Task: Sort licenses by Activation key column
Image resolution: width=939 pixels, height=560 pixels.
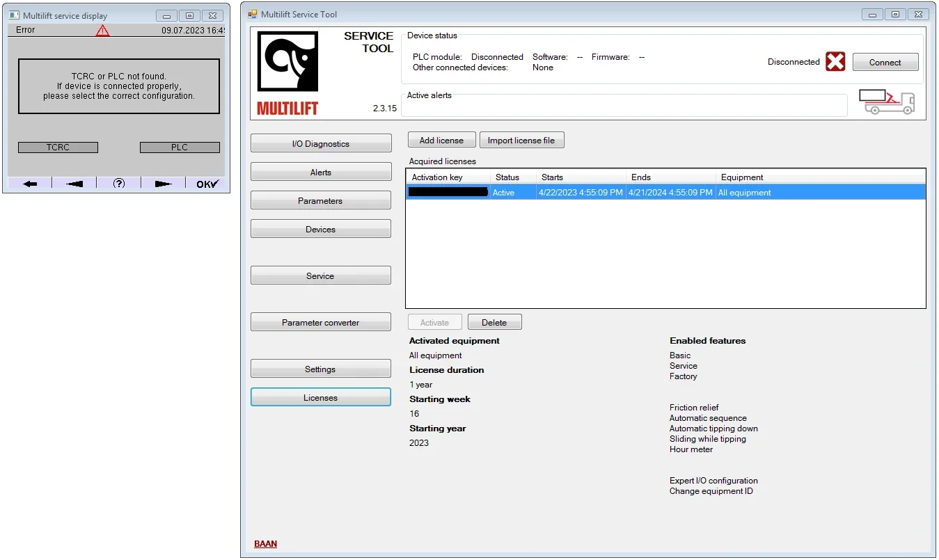Action: (x=448, y=177)
